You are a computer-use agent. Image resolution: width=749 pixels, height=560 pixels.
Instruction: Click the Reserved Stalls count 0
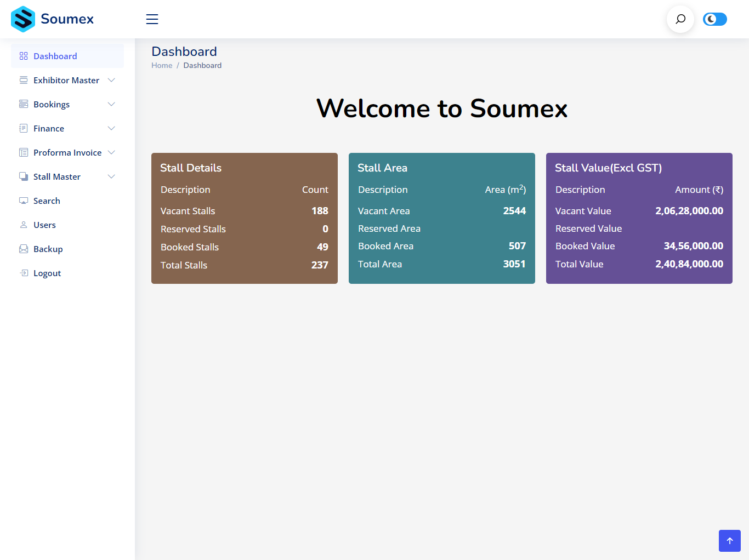tap(325, 229)
